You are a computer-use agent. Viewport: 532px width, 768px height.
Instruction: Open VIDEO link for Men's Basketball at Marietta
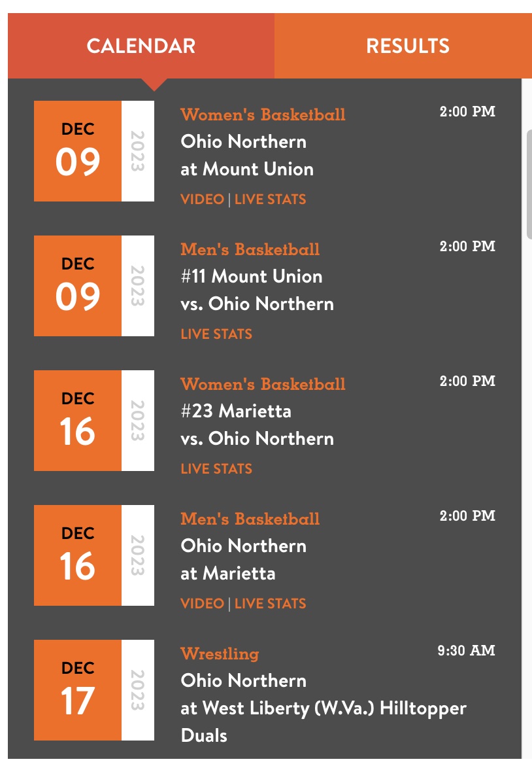202,603
